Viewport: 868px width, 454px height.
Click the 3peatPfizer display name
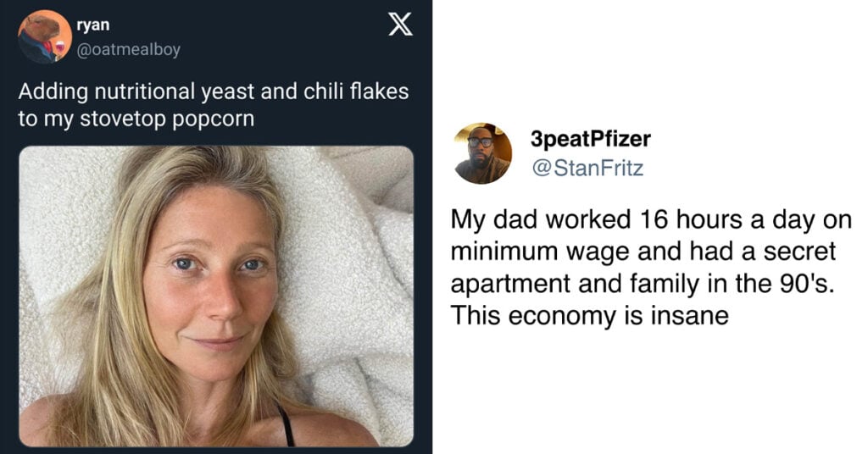pos(590,139)
